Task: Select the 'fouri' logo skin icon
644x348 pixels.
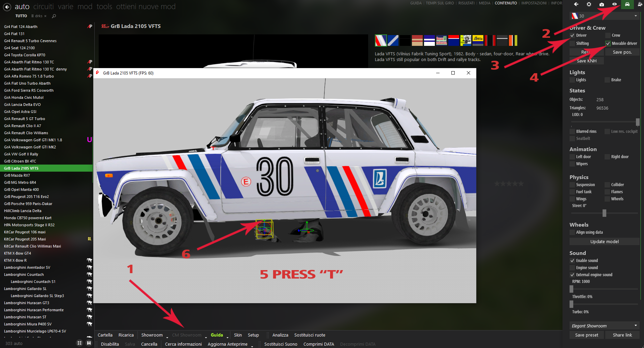Action: pyautogui.click(x=442, y=40)
